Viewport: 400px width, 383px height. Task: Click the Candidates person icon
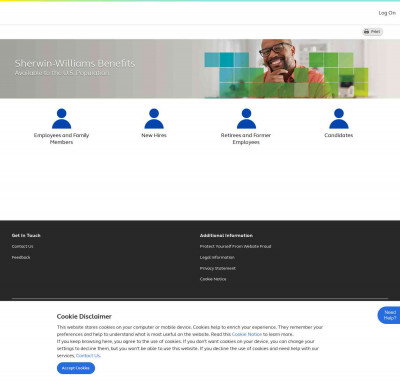pyautogui.click(x=339, y=118)
